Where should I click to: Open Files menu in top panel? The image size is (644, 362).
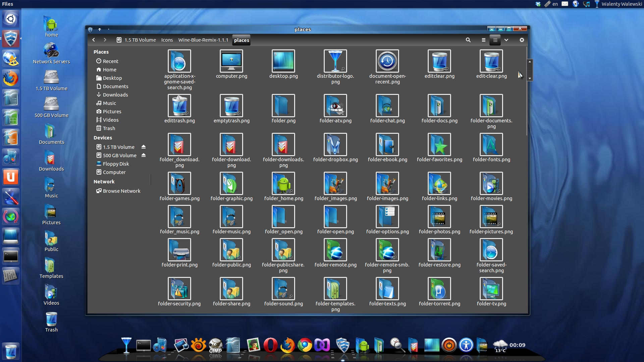pyautogui.click(x=7, y=4)
